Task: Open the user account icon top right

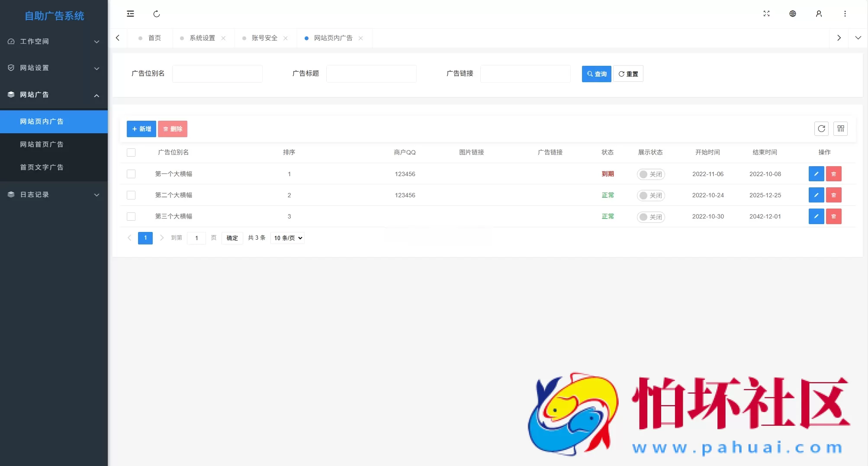Action: [x=819, y=13]
